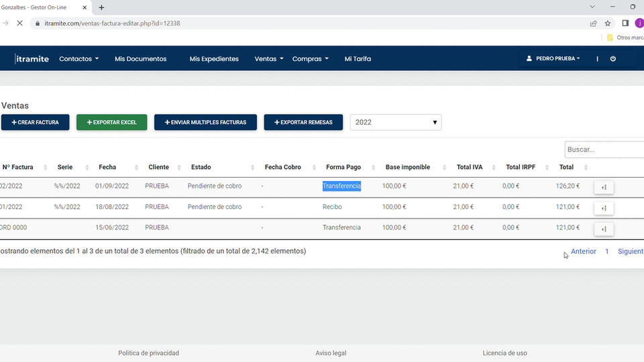The width and height of the screenshot is (644, 362).
Task: Click the 01/09/2022 date cell
Action: coord(112,186)
